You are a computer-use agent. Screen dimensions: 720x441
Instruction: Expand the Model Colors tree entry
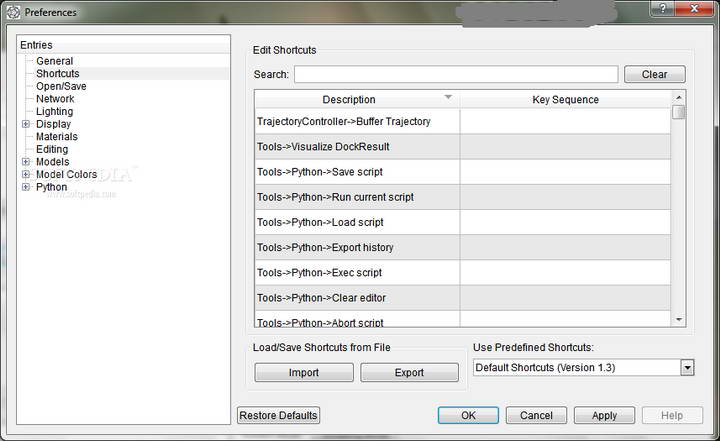(x=26, y=175)
